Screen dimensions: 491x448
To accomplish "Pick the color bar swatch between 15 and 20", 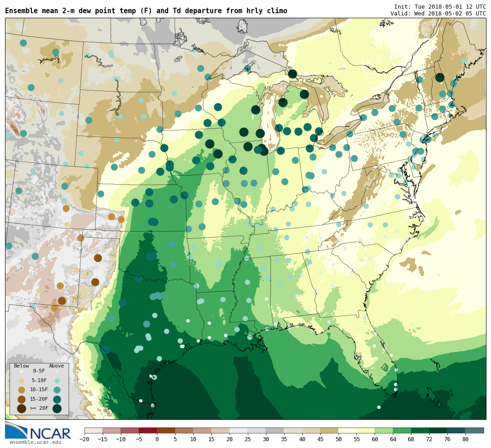I will click(220, 430).
